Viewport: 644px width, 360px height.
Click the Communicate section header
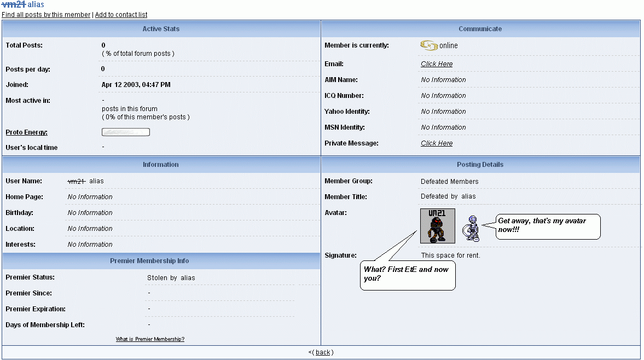point(480,29)
